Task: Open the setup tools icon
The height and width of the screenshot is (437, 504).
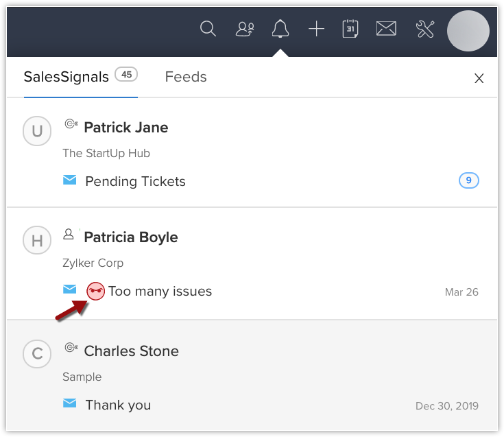Action: click(425, 29)
